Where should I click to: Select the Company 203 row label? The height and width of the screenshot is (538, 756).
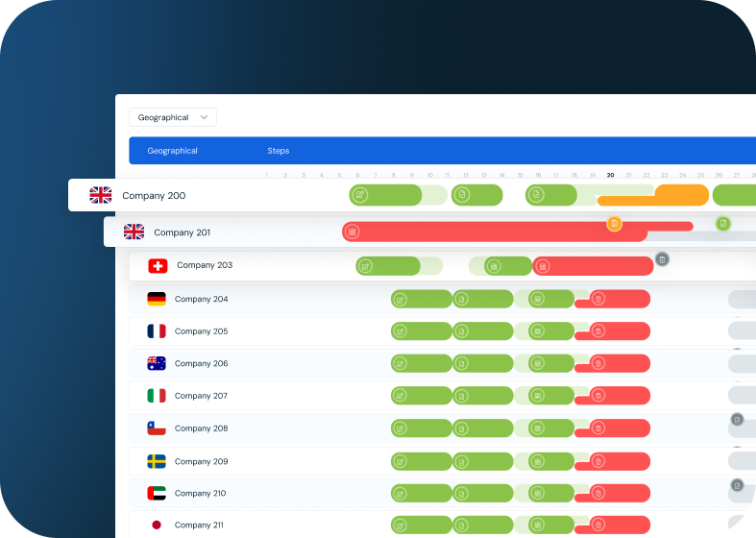[205, 265]
